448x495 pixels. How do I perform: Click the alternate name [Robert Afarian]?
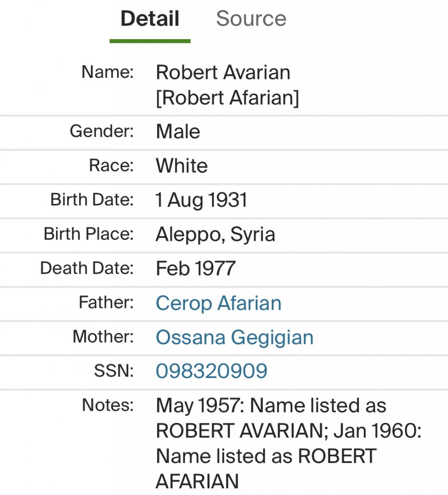(227, 98)
